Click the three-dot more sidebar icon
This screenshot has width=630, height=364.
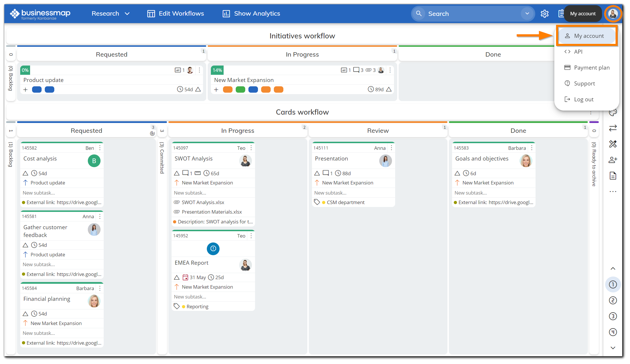click(613, 191)
